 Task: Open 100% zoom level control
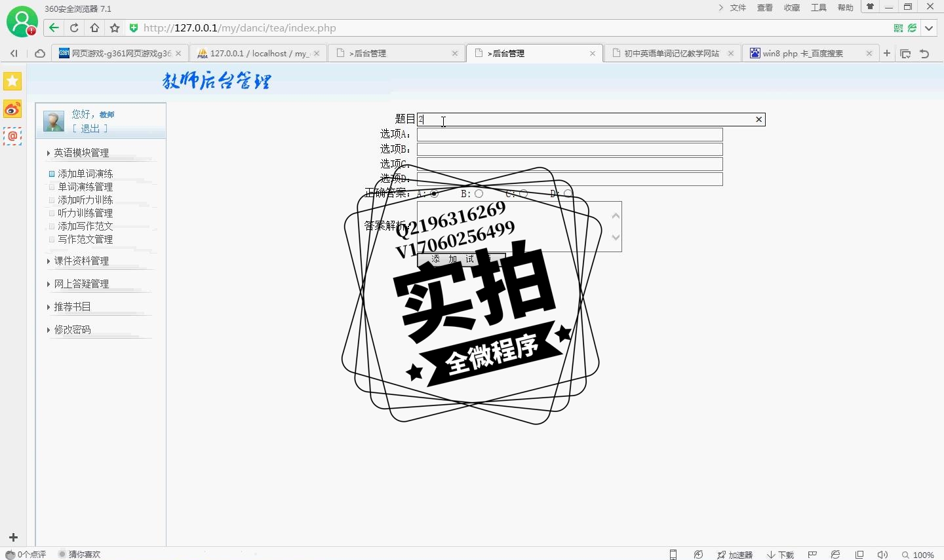(918, 555)
